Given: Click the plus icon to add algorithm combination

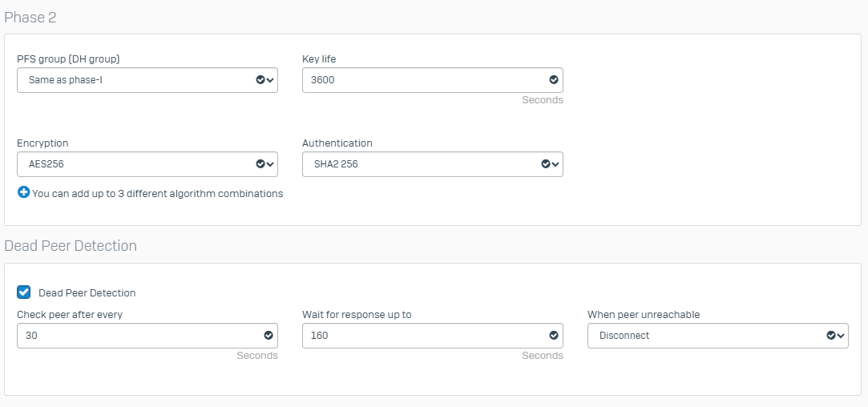Looking at the screenshot, I should [23, 192].
